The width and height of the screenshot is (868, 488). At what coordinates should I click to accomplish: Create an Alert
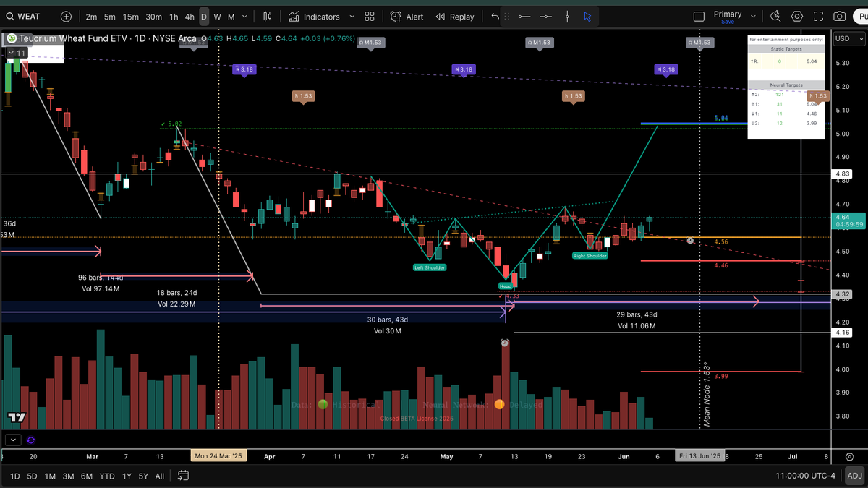407,17
